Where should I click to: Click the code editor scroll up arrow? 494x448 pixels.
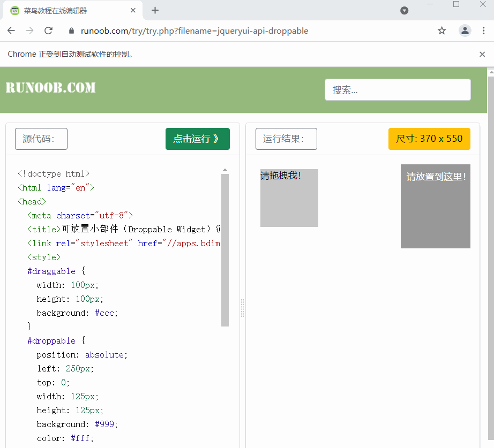225,170
